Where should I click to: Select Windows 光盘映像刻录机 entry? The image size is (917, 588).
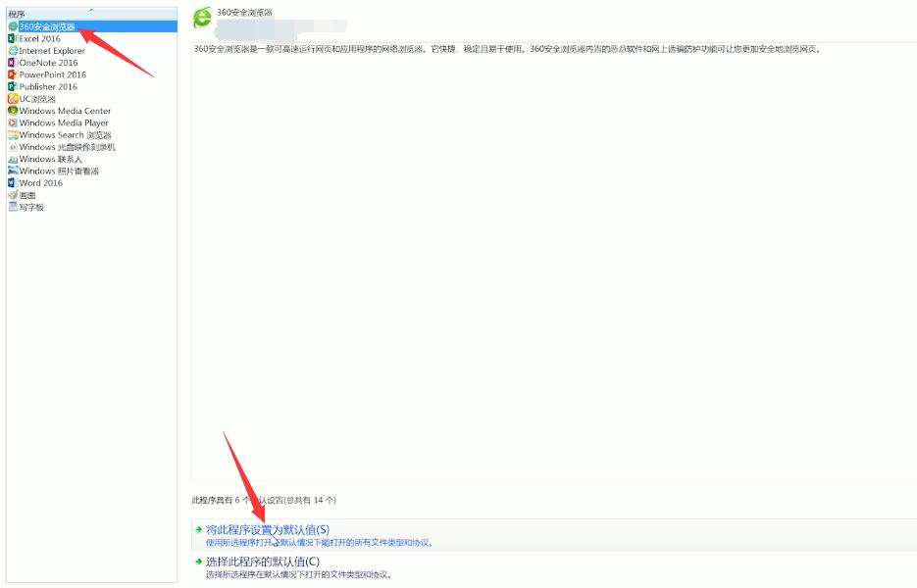click(68, 147)
